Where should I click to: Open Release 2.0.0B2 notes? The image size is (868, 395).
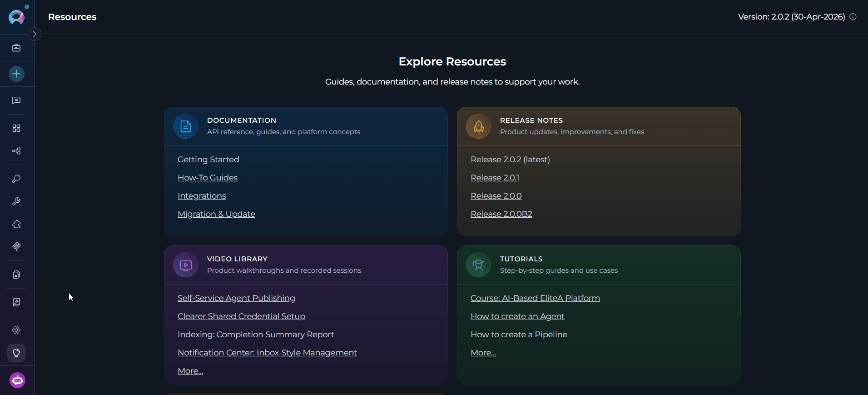501,214
